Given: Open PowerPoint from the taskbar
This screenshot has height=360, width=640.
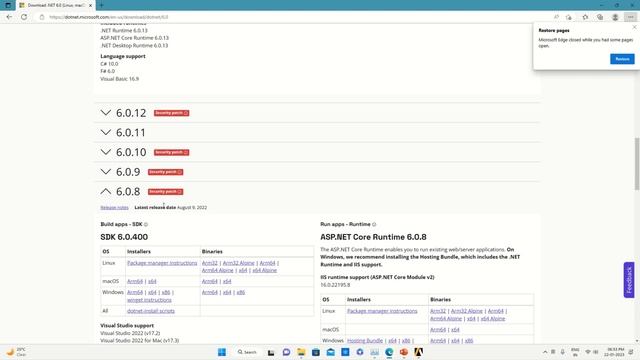Looking at the screenshot, I should 404,352.
